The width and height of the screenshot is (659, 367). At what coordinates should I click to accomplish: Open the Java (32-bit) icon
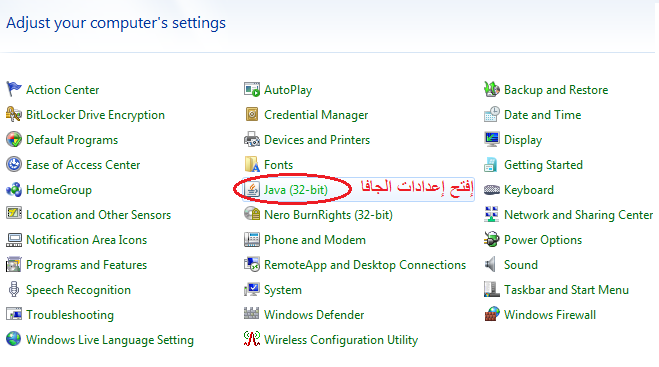click(x=252, y=190)
